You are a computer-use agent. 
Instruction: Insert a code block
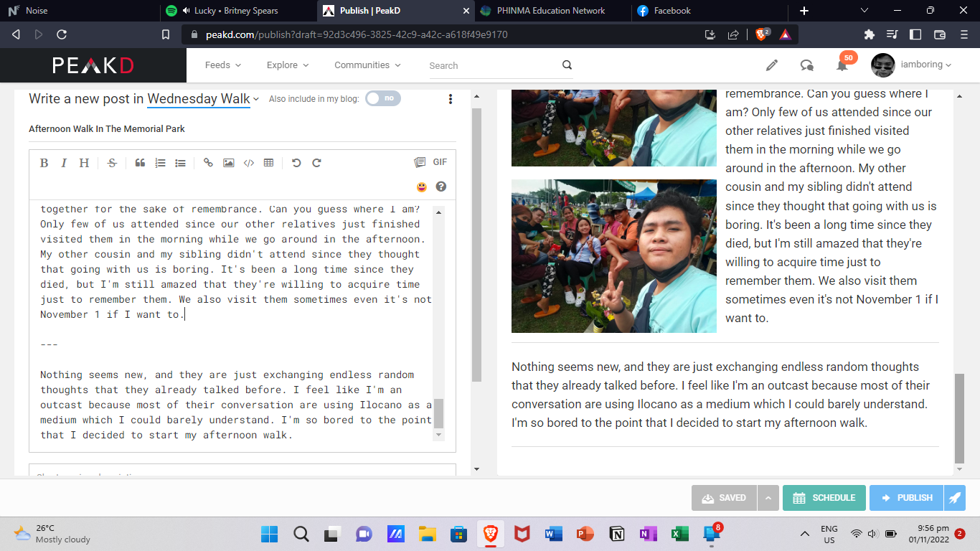pyautogui.click(x=248, y=163)
